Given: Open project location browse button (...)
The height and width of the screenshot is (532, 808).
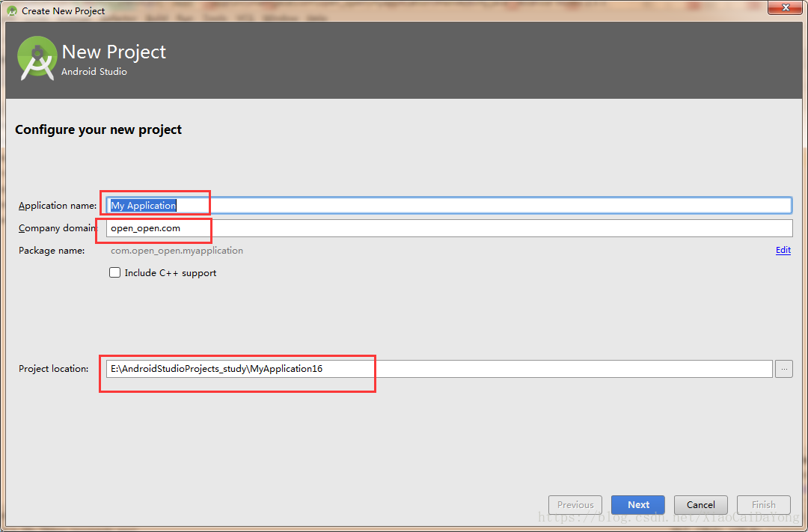Looking at the screenshot, I should (784, 369).
